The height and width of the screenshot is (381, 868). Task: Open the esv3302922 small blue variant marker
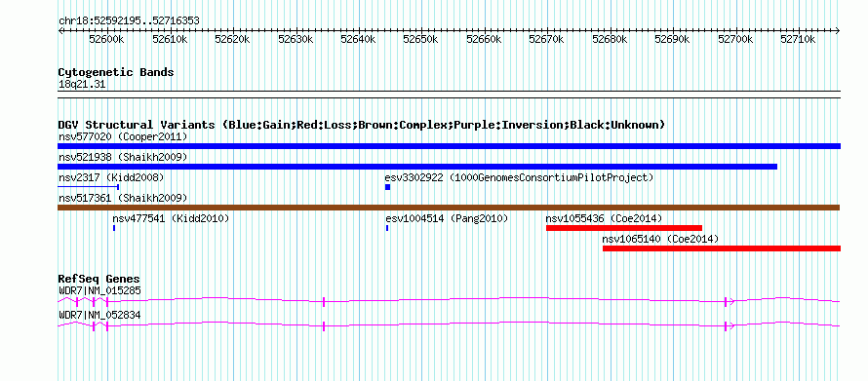[x=387, y=187]
